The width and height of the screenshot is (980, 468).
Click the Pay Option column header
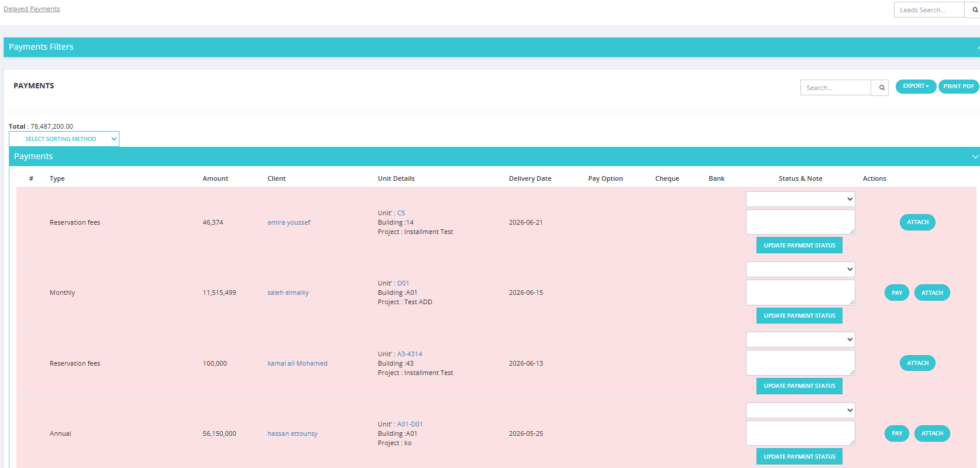click(606, 178)
